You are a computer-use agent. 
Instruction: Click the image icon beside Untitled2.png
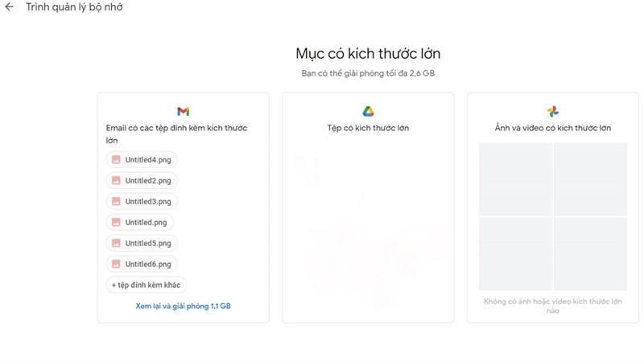[116, 180]
